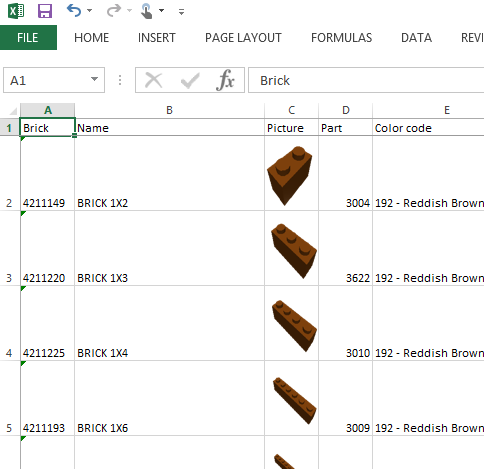Select the BRICK 1X4 name cell
484x469 pixels.
pyautogui.click(x=169, y=323)
